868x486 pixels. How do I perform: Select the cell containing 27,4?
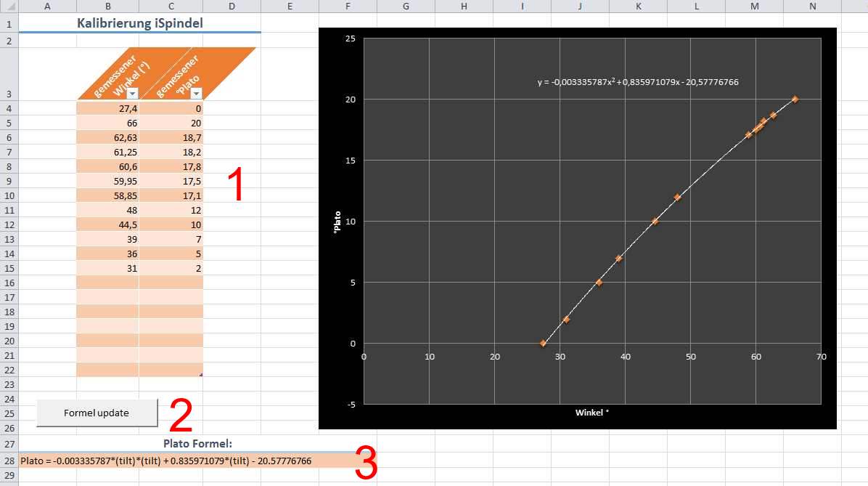click(107, 108)
